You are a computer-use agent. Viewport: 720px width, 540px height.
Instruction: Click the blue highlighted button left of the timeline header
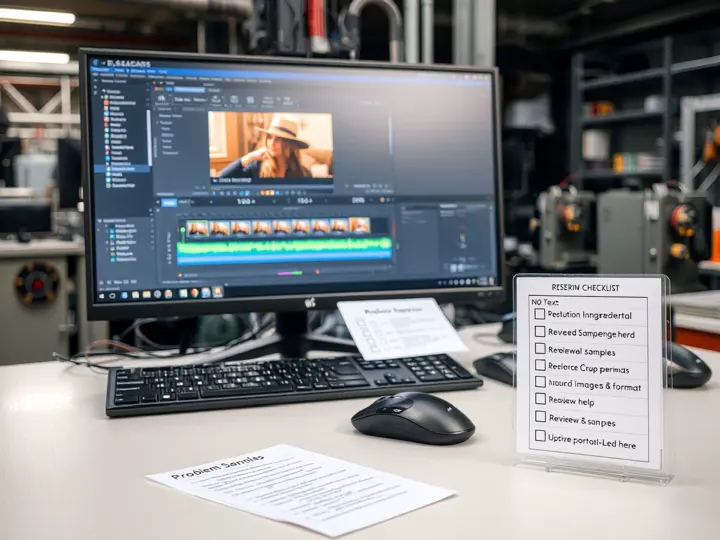(x=169, y=202)
